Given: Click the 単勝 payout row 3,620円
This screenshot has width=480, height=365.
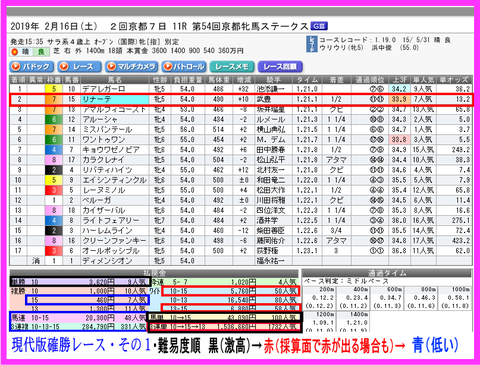Looking at the screenshot, I should (x=80, y=282).
